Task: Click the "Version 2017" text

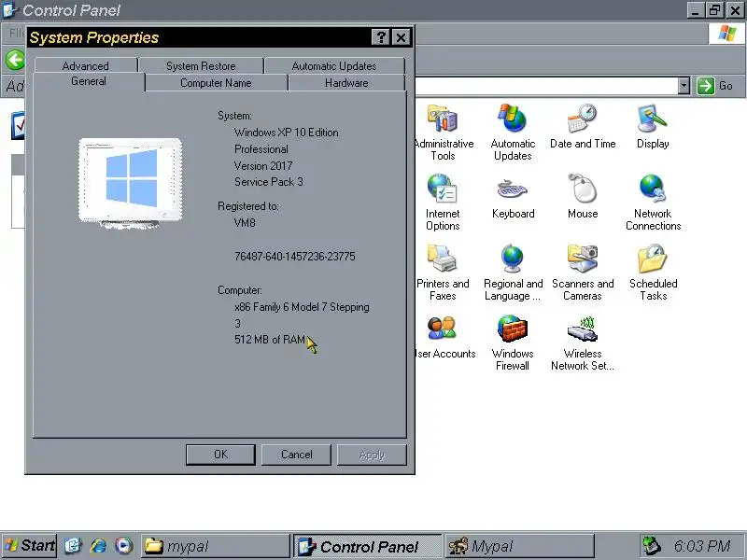Action: [x=263, y=166]
